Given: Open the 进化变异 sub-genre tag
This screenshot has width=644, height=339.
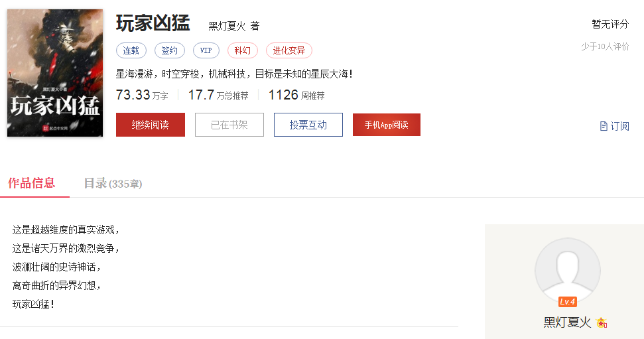Looking at the screenshot, I should (289, 50).
